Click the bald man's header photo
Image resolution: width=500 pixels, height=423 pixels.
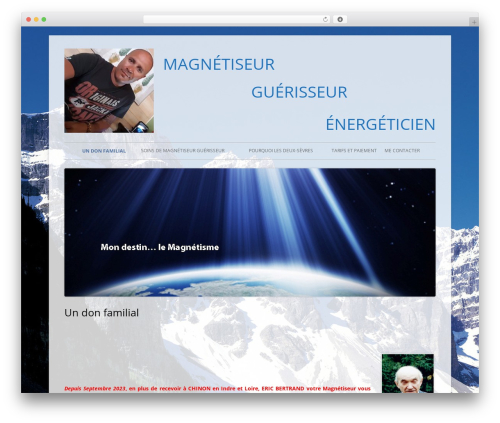pos(109,91)
